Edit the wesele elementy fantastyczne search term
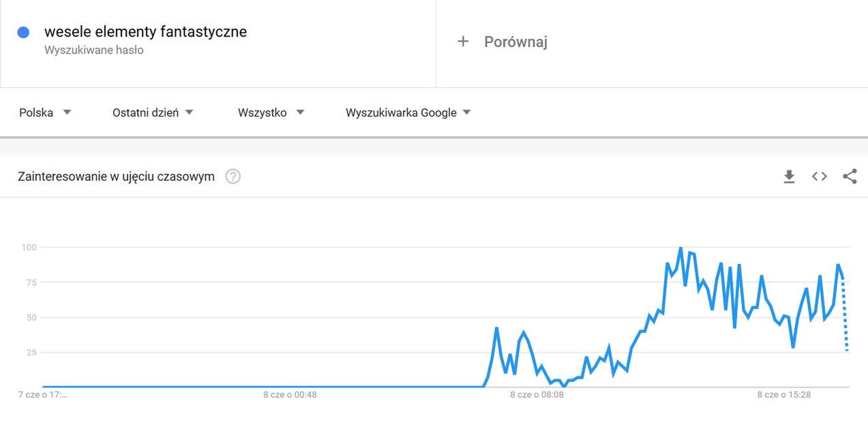Image resolution: width=868 pixels, height=446 pixels. 146,31
